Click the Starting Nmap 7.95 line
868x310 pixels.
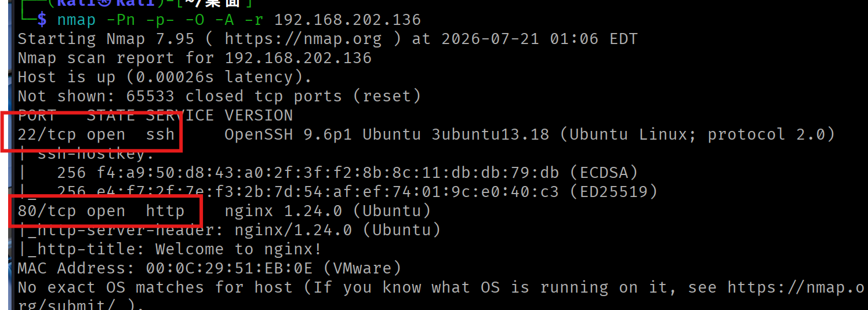point(328,39)
